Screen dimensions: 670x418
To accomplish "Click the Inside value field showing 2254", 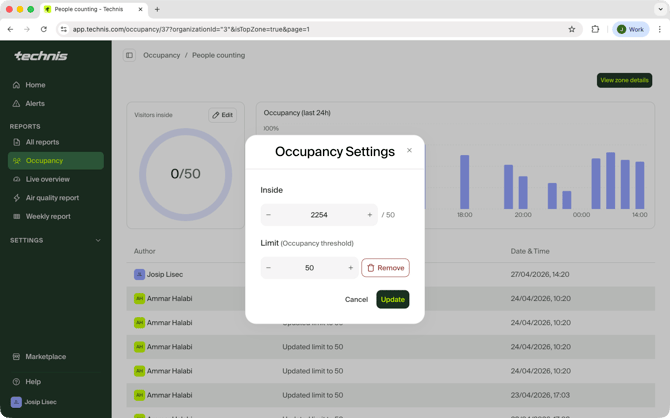I will click(319, 215).
